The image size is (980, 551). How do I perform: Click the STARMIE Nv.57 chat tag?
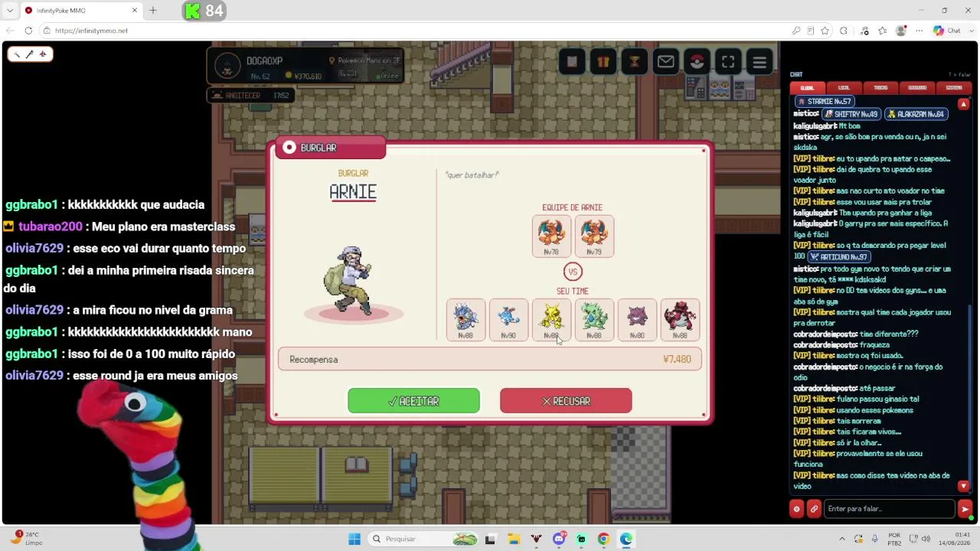[824, 102]
